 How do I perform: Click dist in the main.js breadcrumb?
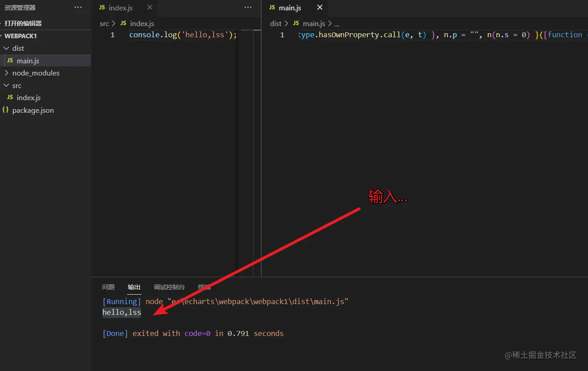coord(276,23)
